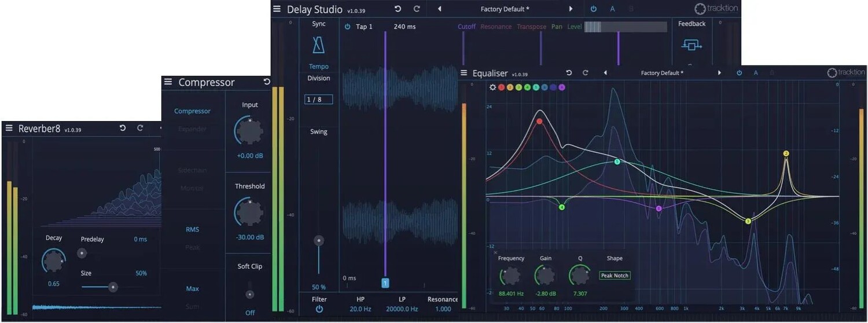This screenshot has height=323, width=868.
Task: Select the red band 1 node on curve
Action: pos(539,122)
